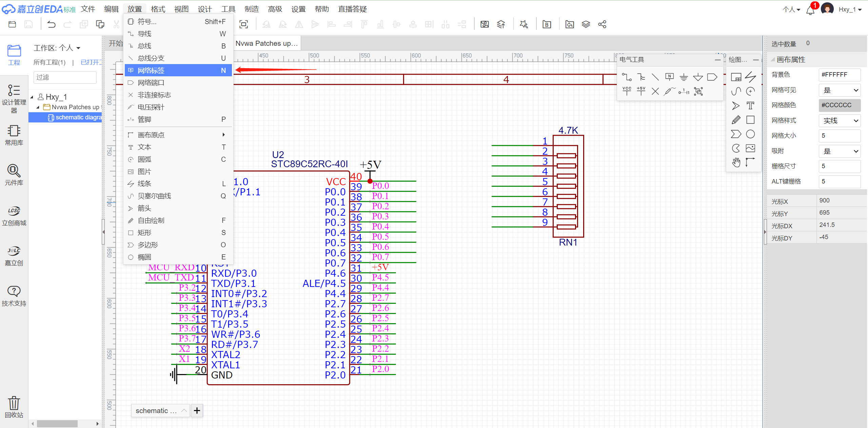Open the 设计 menu

coord(204,9)
